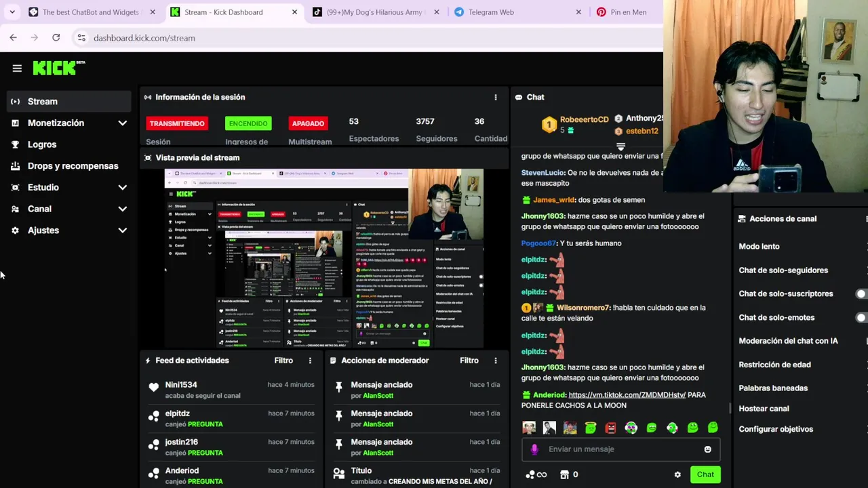View site information icon in address bar
Image resolution: width=868 pixels, height=488 pixels.
click(81, 38)
